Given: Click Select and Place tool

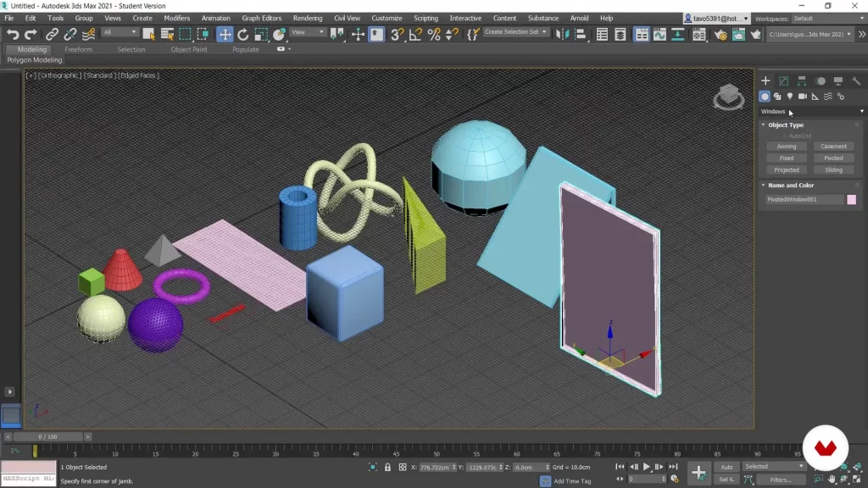Looking at the screenshot, I should pyautogui.click(x=280, y=34).
